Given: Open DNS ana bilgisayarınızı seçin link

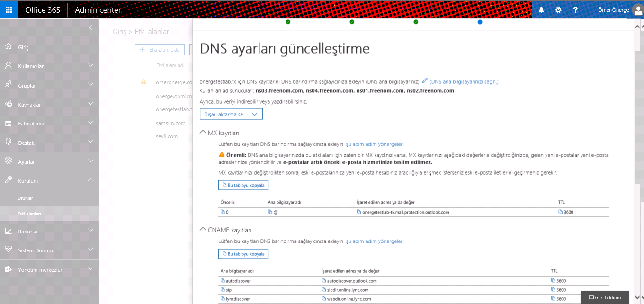Looking at the screenshot, I should pyautogui.click(x=464, y=82).
